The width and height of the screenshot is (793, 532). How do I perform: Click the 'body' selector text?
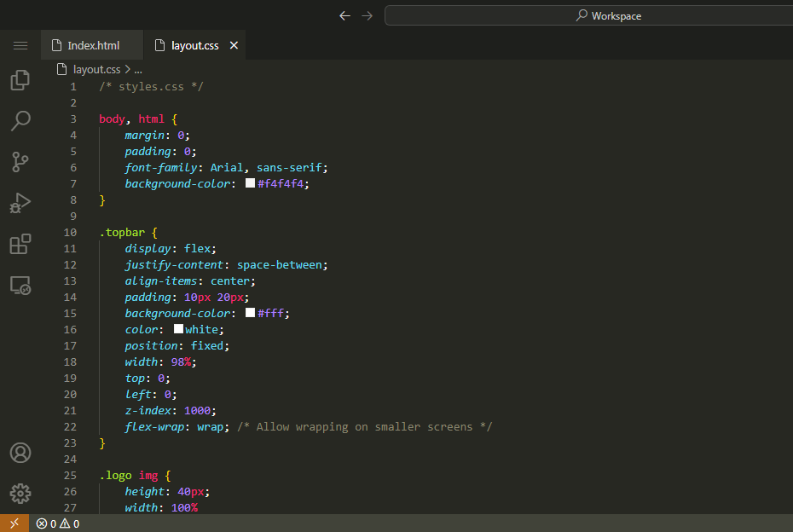coord(112,119)
